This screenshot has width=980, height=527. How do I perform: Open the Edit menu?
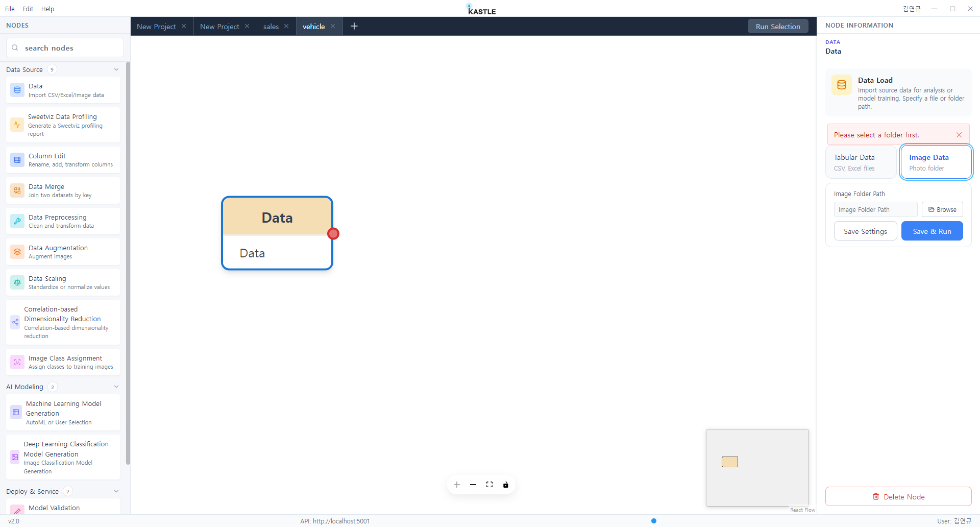tap(28, 9)
